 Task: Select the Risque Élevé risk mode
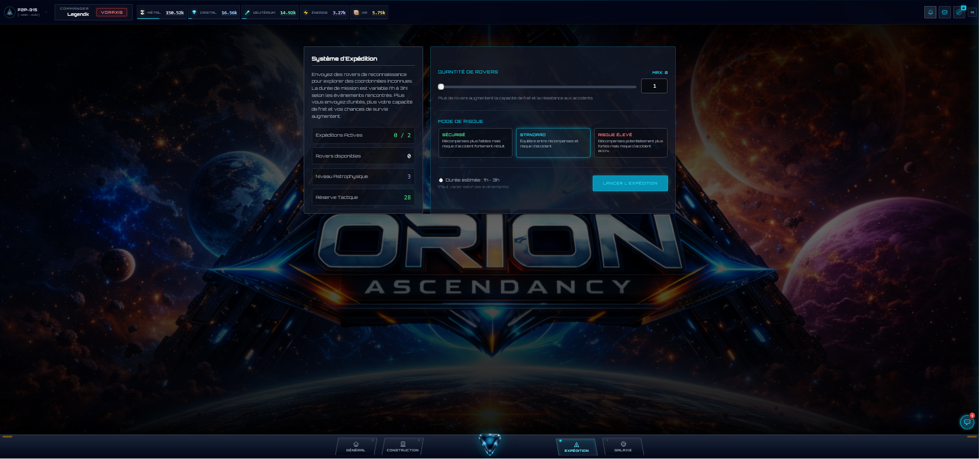pos(630,142)
